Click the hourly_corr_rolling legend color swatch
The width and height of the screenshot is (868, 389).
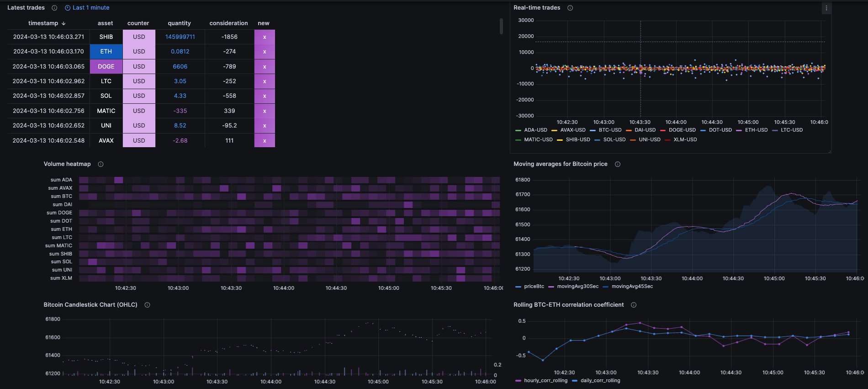click(x=518, y=381)
